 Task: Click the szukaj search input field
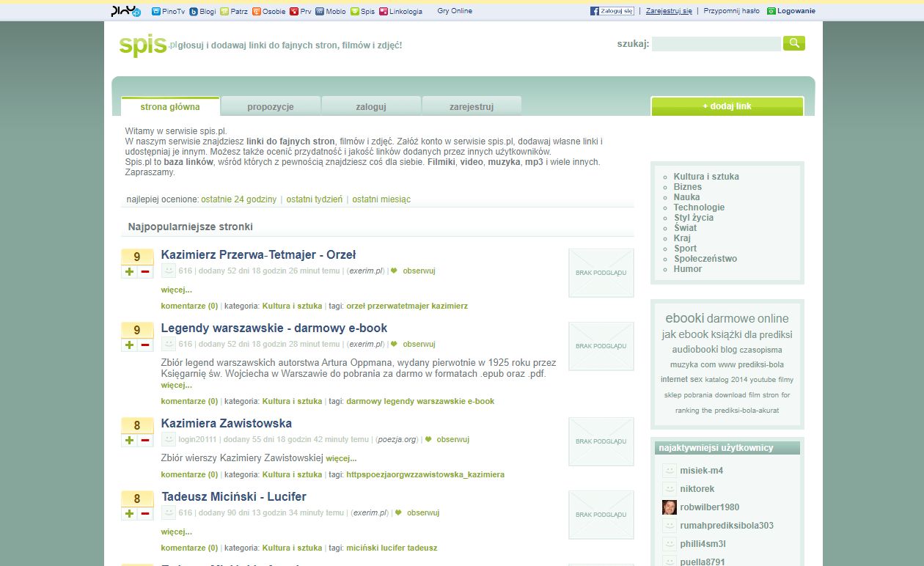pyautogui.click(x=716, y=44)
